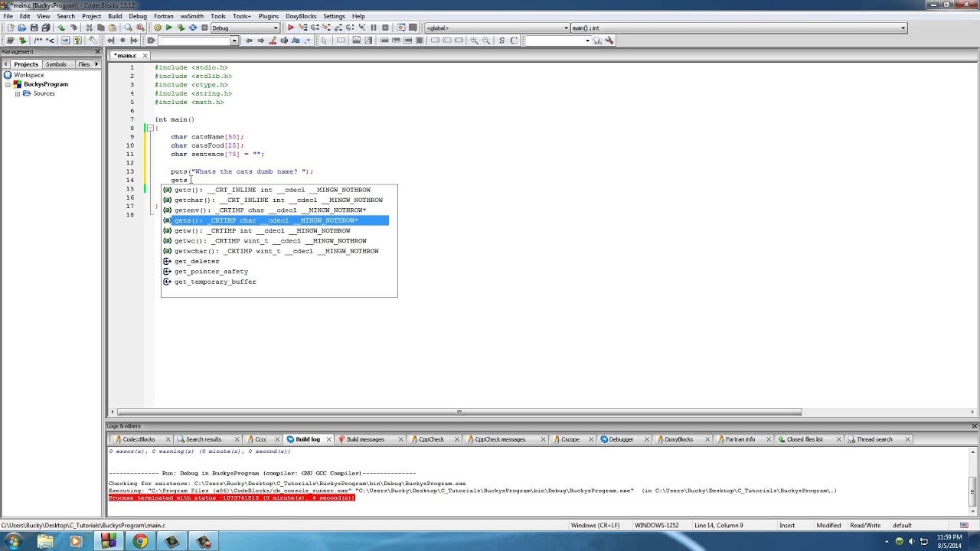Click the Paste toolbar icon

tap(113, 28)
